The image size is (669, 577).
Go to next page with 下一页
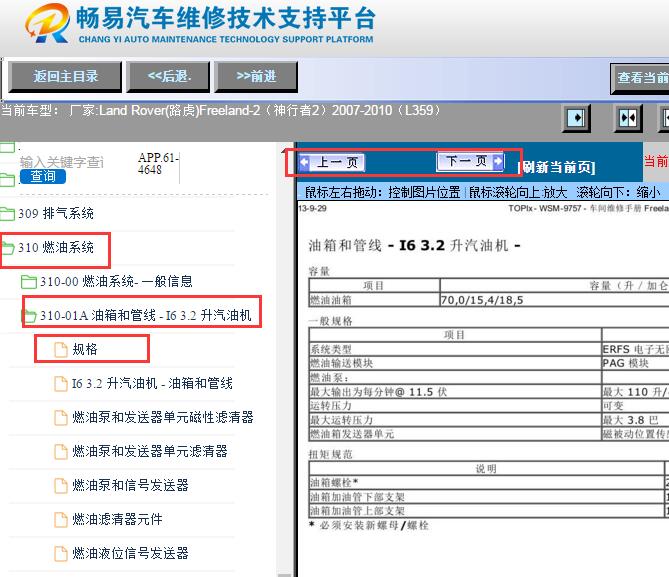(x=470, y=161)
